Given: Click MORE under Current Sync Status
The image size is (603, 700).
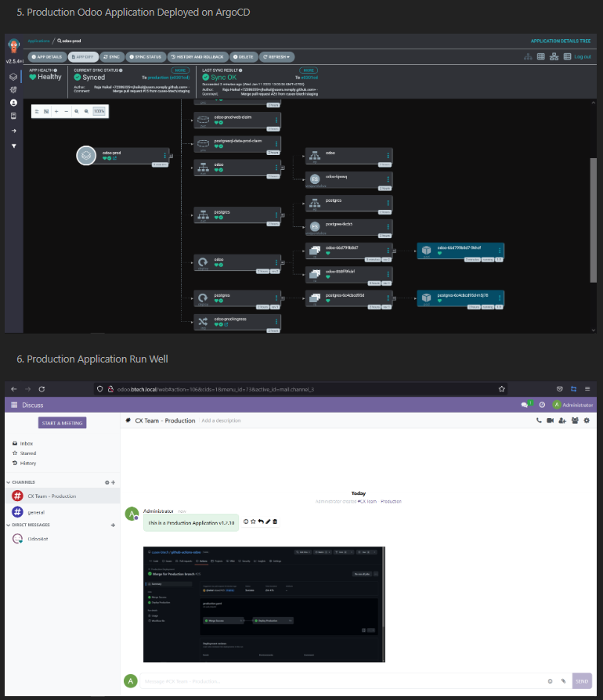Looking at the screenshot, I should click(180, 70).
